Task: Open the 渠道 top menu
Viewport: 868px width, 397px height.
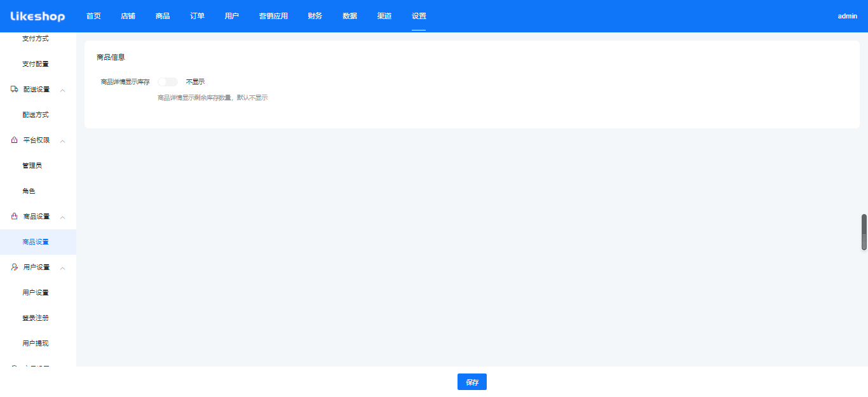Action: (384, 16)
